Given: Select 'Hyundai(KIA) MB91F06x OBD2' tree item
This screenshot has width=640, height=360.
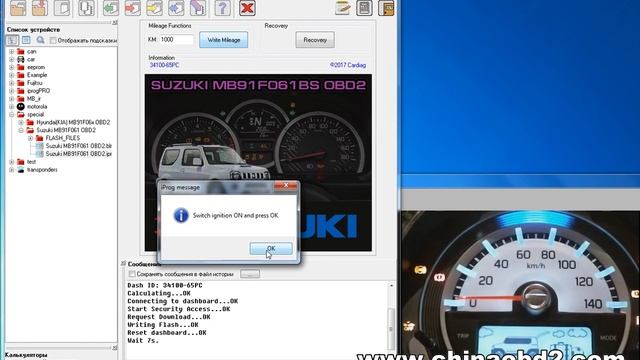Looking at the screenshot, I should point(73,122).
